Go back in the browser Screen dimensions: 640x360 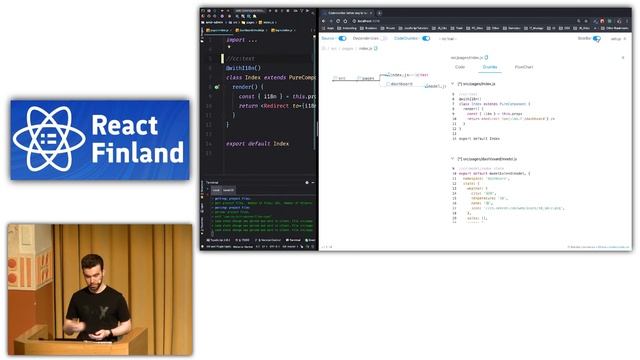click(x=324, y=21)
